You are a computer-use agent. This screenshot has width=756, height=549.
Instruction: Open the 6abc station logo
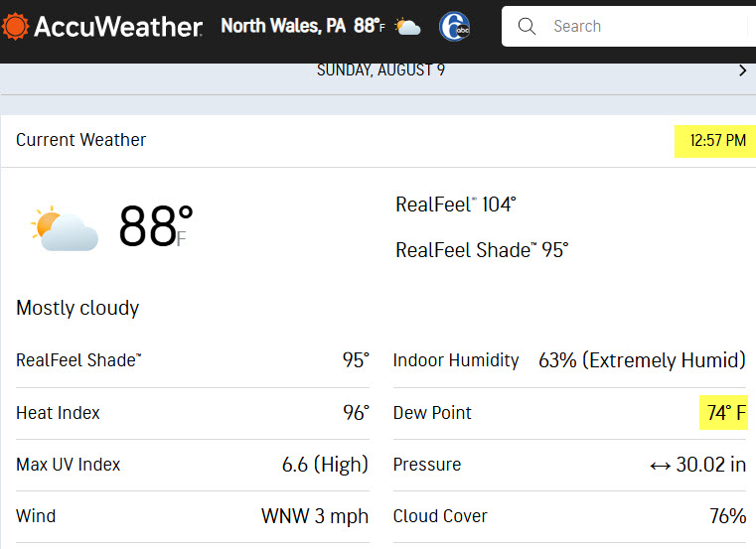[x=454, y=27]
